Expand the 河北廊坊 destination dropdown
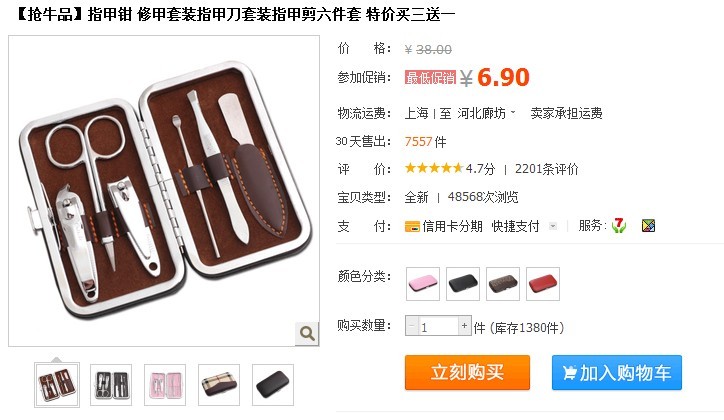724x420 pixels. [513, 113]
